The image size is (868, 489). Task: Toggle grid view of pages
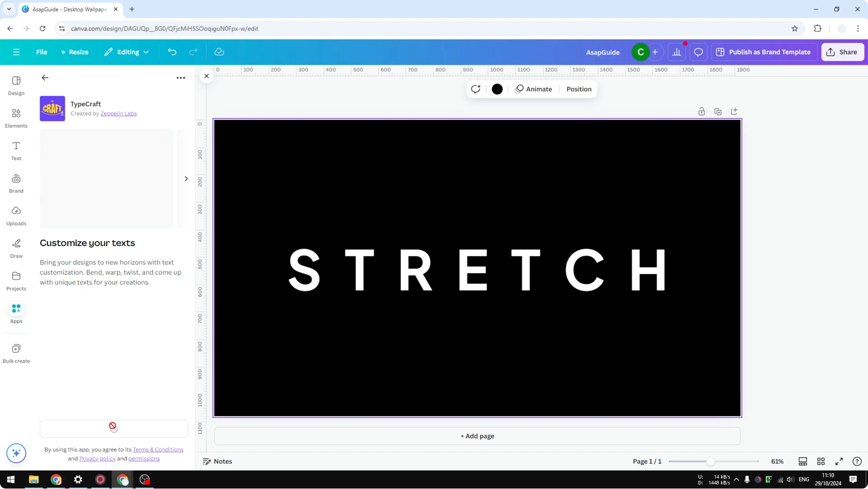pyautogui.click(x=821, y=461)
